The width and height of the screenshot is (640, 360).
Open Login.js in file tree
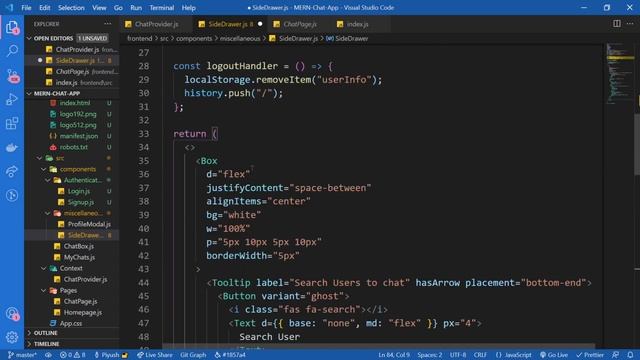pyautogui.click(x=78, y=191)
